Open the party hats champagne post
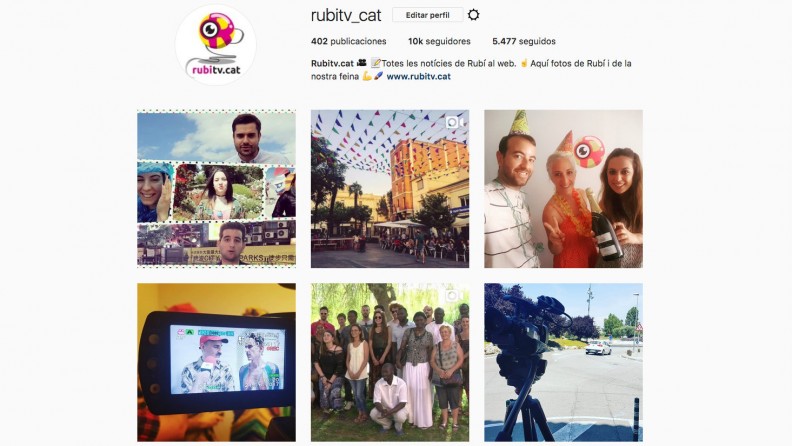The image size is (792, 446). pyautogui.click(x=563, y=188)
